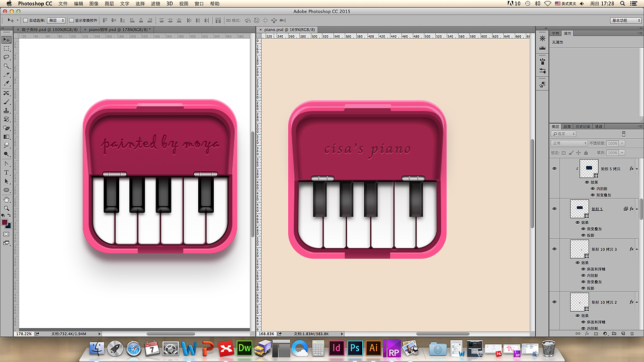
Task: Select the Lasso tool
Action: click(x=7, y=57)
